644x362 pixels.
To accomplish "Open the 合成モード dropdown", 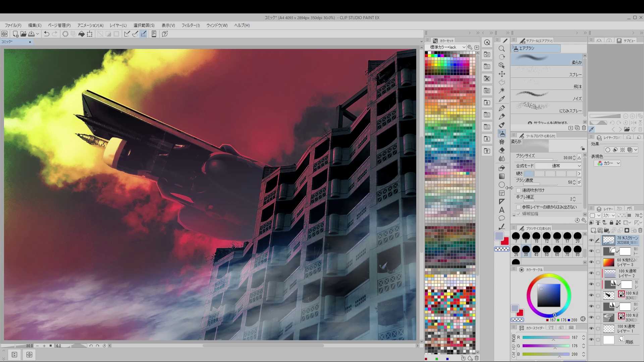I will click(558, 166).
